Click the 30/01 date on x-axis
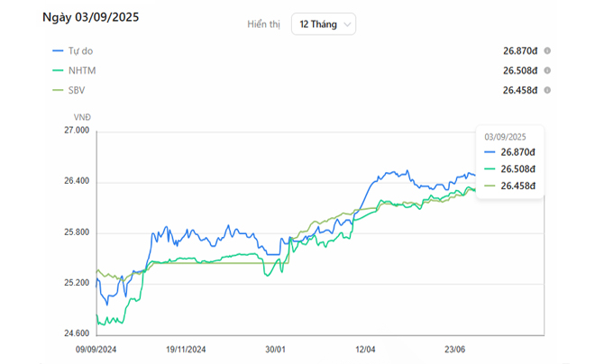This screenshot has width=595, height=364. [x=276, y=349]
